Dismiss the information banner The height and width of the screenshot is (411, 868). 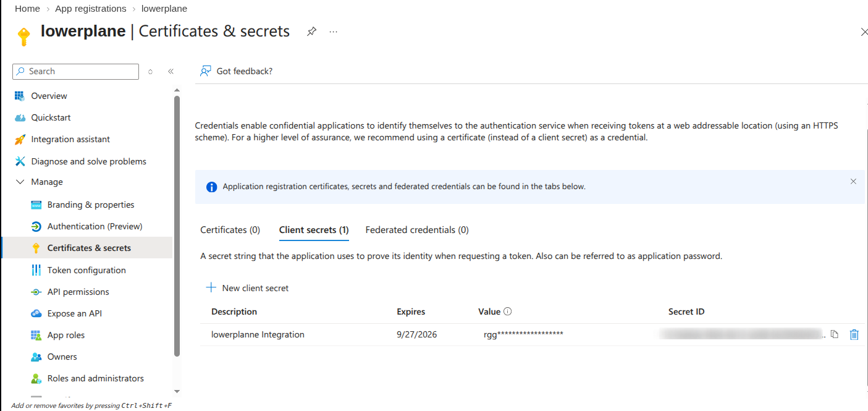click(853, 182)
